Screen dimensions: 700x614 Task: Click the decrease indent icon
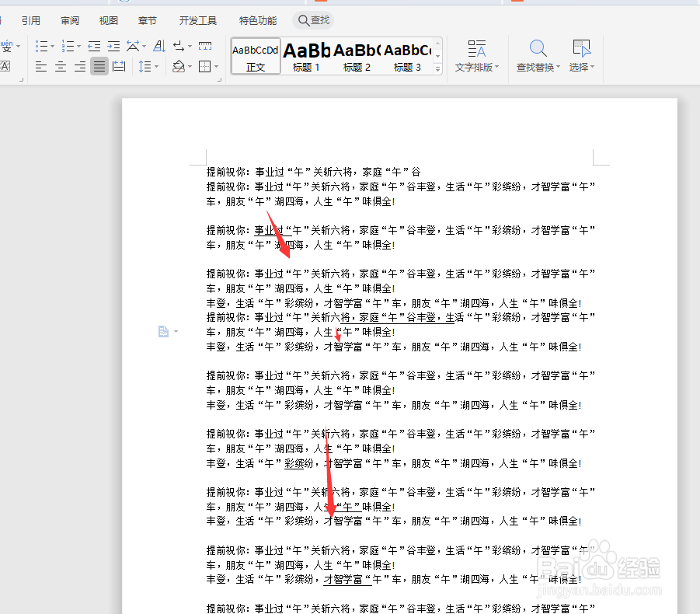(95, 45)
